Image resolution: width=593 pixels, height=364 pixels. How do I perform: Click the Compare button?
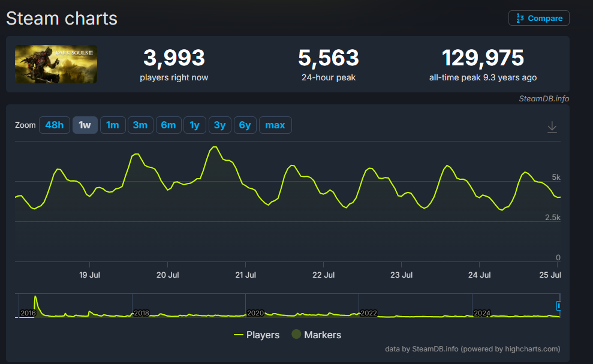(x=539, y=18)
